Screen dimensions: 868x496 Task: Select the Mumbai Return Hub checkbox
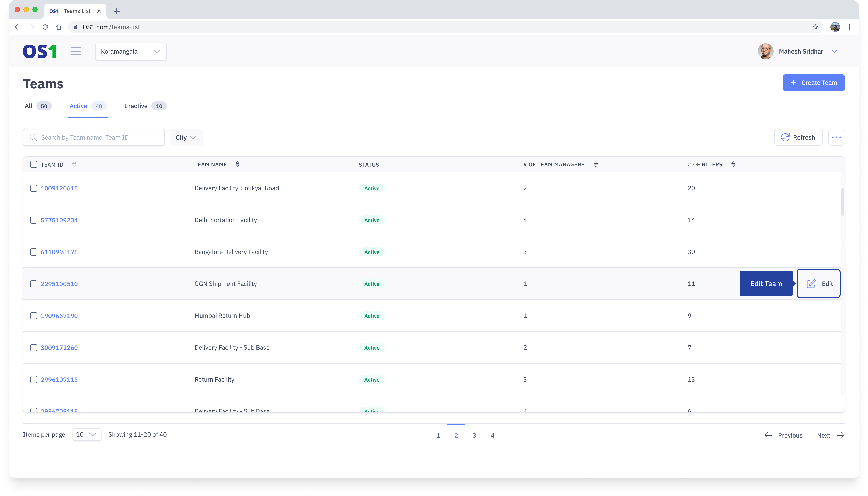coord(33,316)
